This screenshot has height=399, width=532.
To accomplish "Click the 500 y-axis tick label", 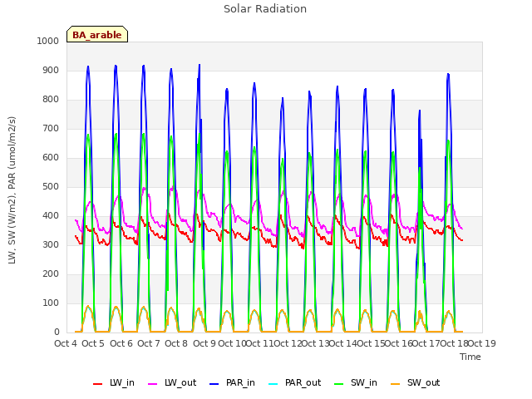I will click(x=51, y=186).
